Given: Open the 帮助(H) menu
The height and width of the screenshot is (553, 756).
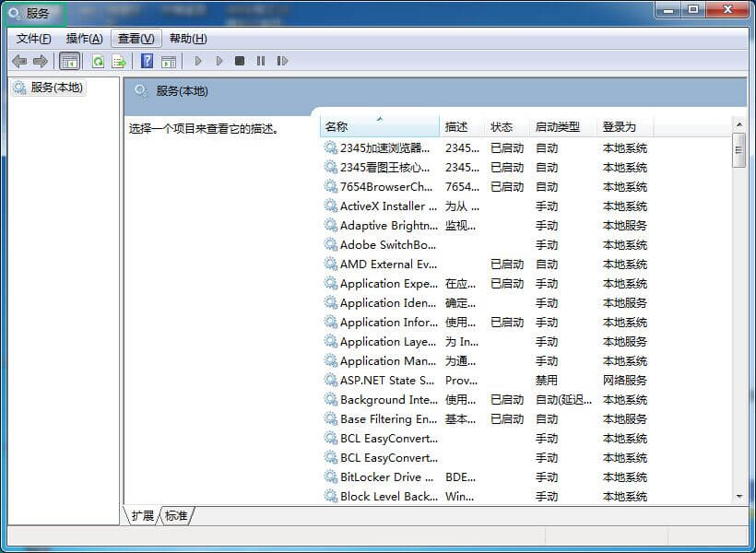Looking at the screenshot, I should (188, 39).
